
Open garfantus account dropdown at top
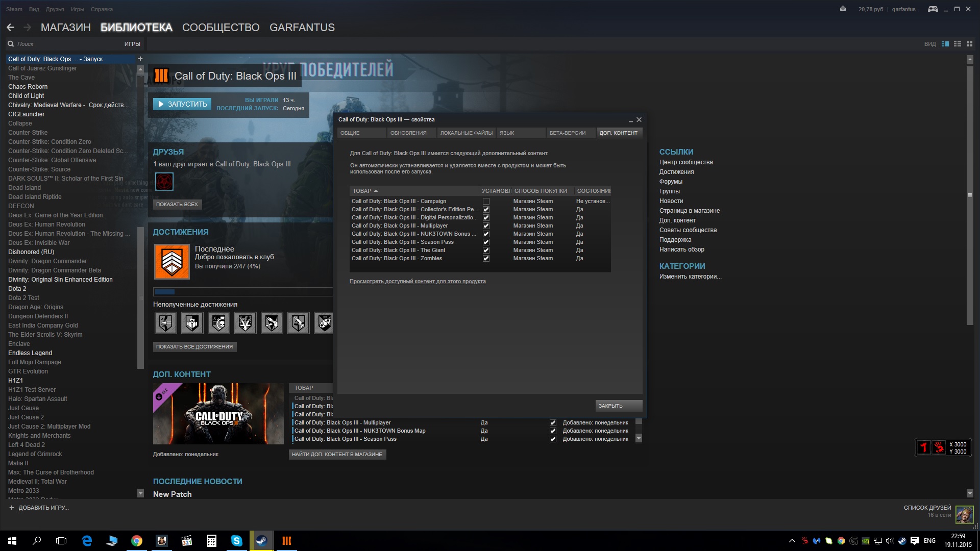click(903, 9)
